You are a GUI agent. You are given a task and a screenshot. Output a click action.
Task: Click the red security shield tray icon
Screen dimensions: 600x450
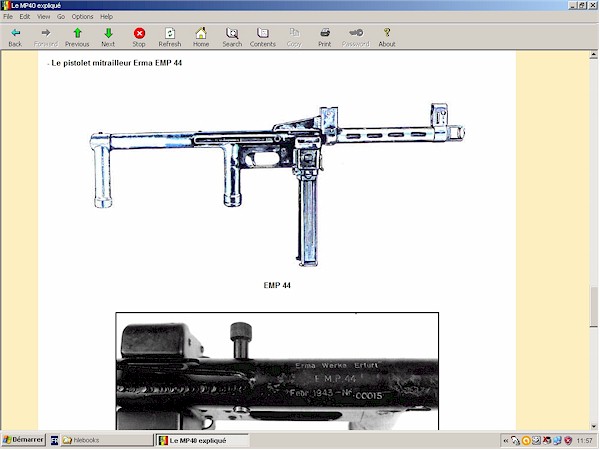569,441
